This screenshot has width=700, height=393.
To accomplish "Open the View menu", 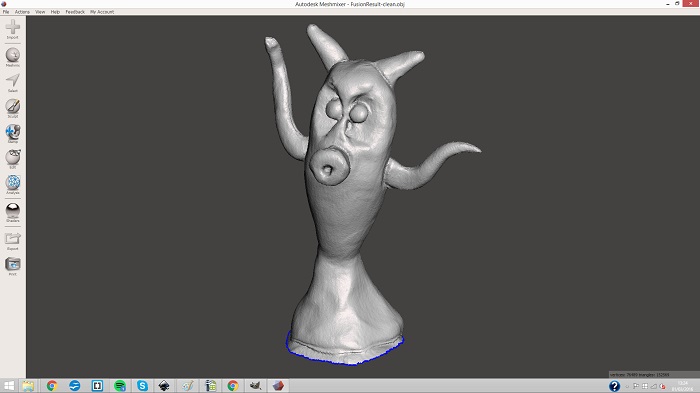I will pyautogui.click(x=40, y=12).
